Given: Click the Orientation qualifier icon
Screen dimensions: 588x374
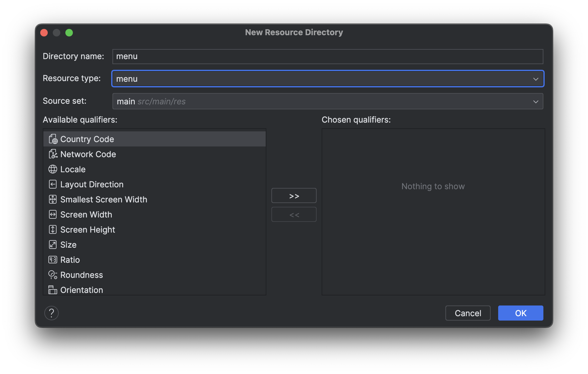Looking at the screenshot, I should click(x=53, y=290).
